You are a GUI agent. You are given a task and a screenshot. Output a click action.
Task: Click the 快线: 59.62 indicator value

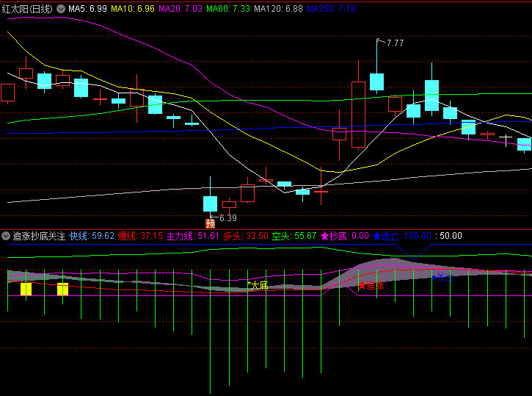[x=92, y=236]
